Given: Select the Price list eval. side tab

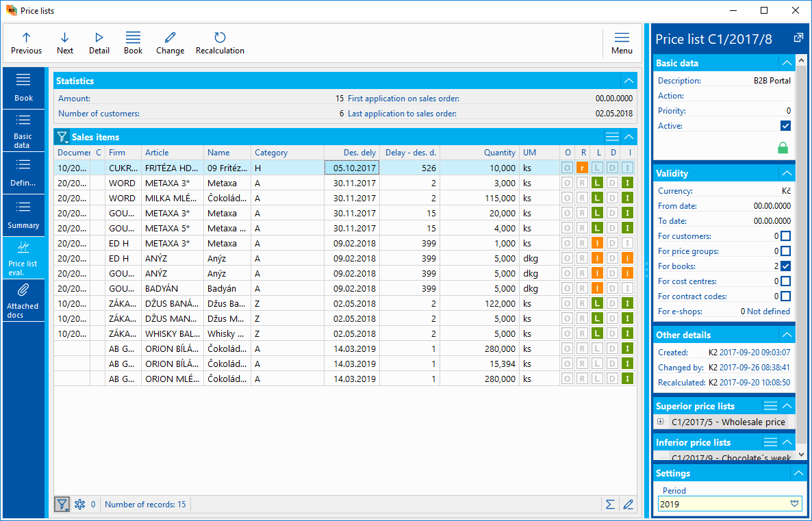Looking at the screenshot, I should (23, 258).
